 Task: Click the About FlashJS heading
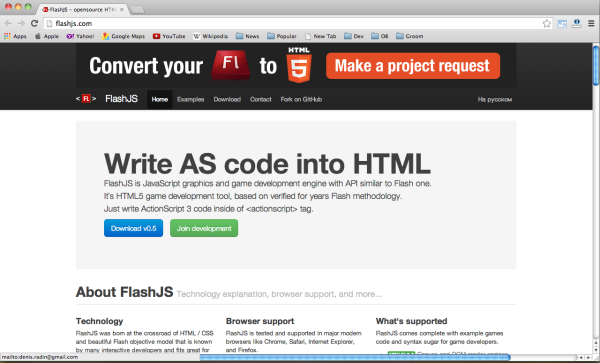[124, 292]
